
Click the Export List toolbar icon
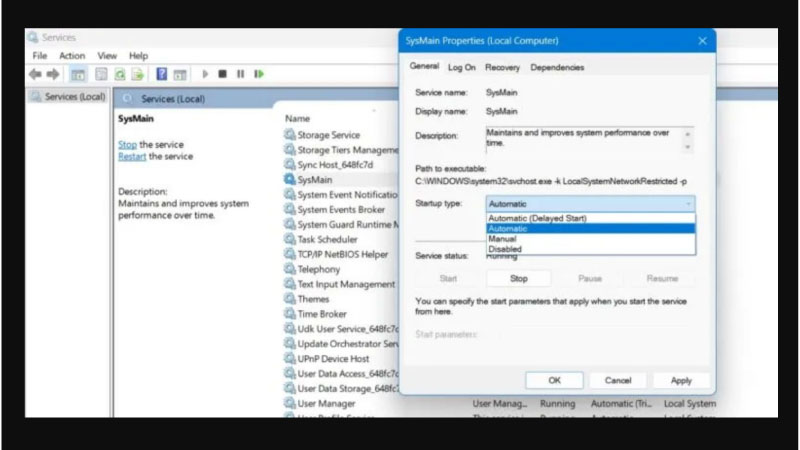(x=136, y=74)
